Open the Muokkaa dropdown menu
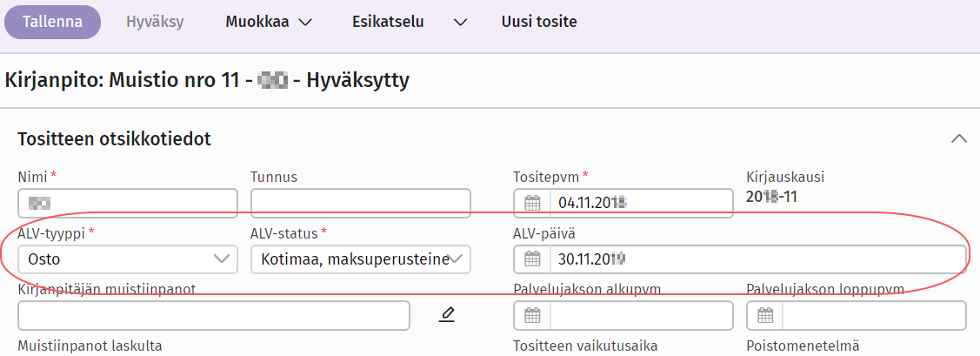This screenshot has width=980, height=356. tap(269, 22)
